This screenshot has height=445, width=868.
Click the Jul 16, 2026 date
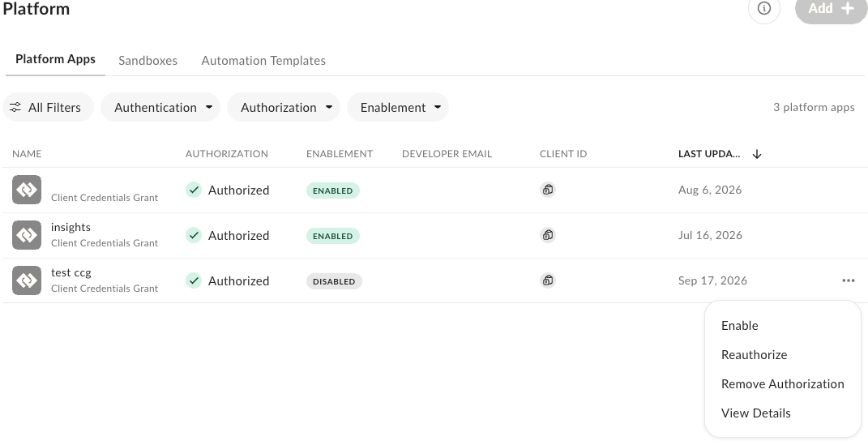point(710,235)
